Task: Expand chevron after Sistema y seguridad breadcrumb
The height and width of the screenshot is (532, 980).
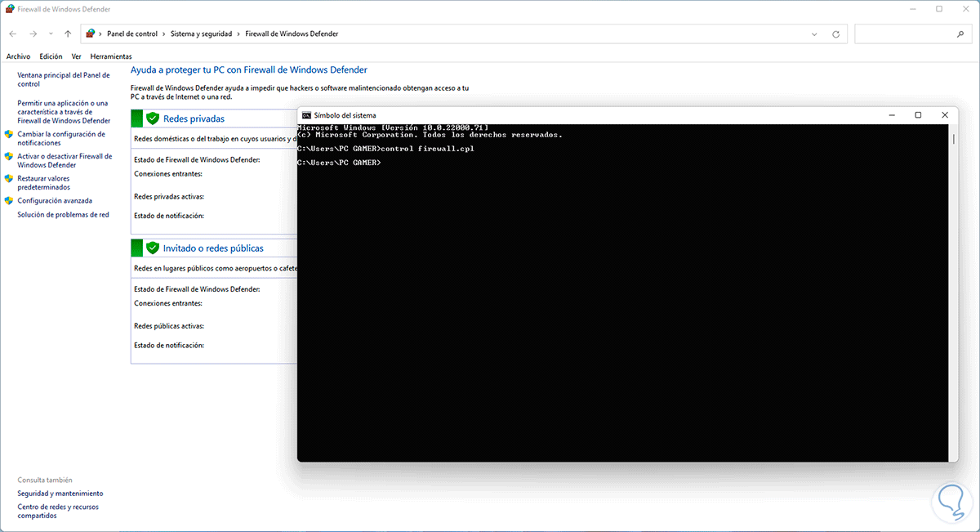Action: coord(238,34)
